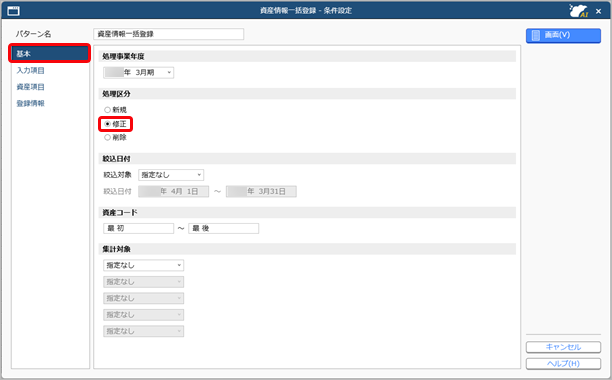Click the キャンセル button
The width and height of the screenshot is (612, 380).
coord(563,347)
